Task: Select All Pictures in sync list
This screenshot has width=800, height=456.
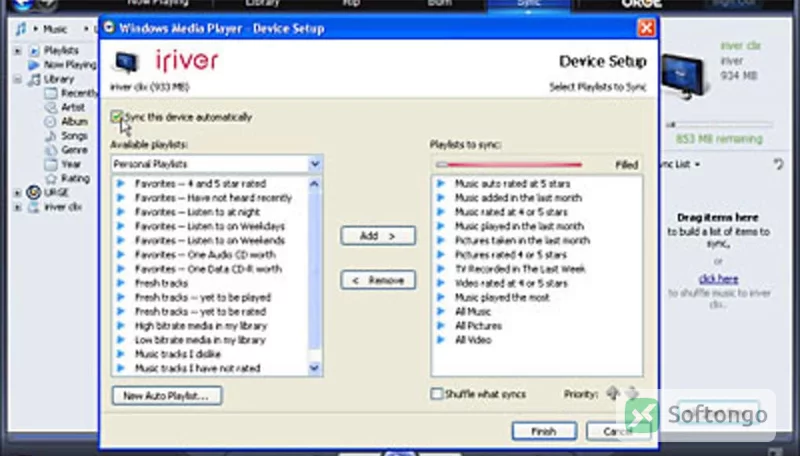Action: (x=479, y=326)
